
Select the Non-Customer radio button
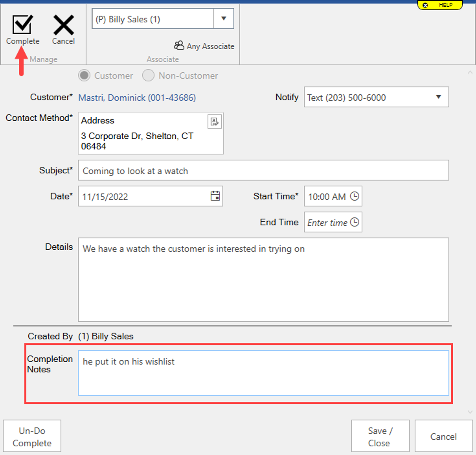click(x=148, y=76)
